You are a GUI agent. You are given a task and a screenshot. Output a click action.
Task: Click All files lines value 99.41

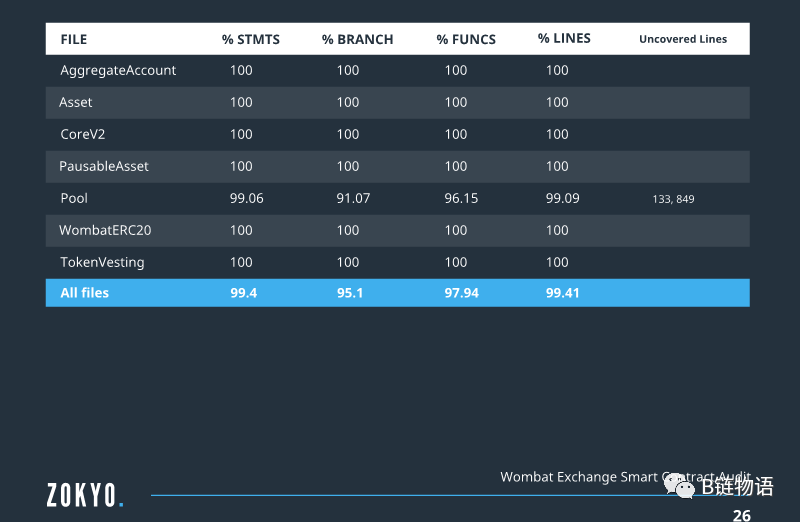point(562,293)
